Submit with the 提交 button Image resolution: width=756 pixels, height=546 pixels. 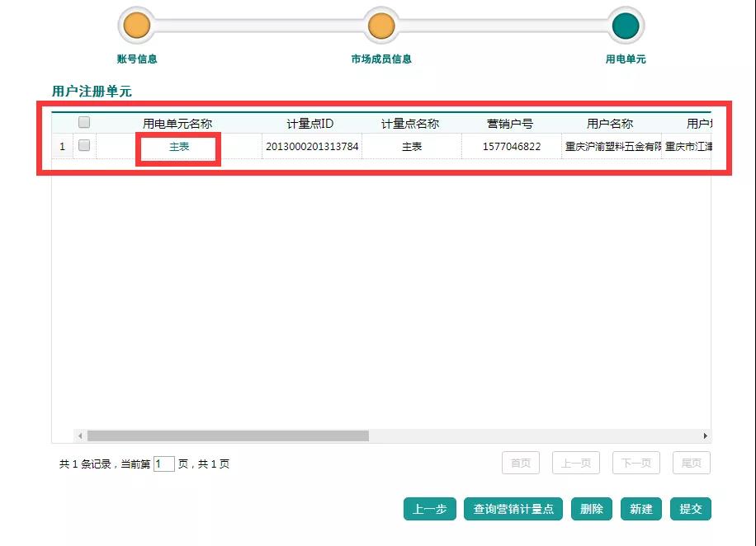point(690,509)
